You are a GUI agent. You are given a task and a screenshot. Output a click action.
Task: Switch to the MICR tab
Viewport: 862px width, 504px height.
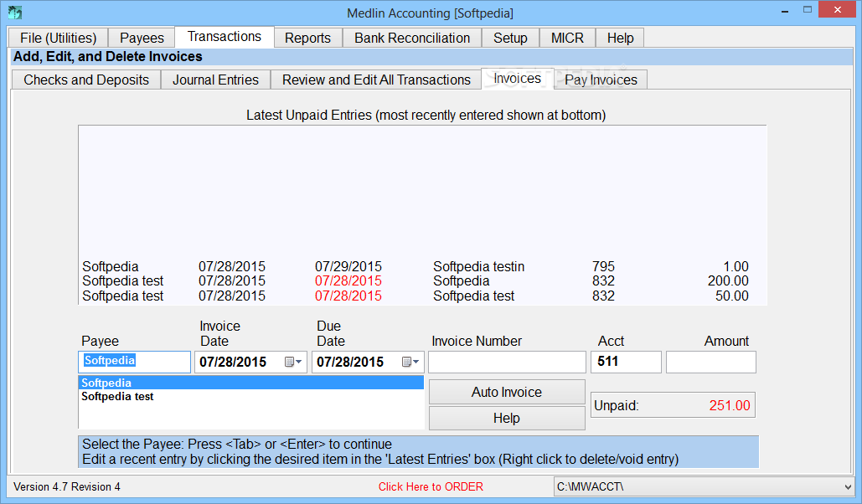(x=567, y=38)
